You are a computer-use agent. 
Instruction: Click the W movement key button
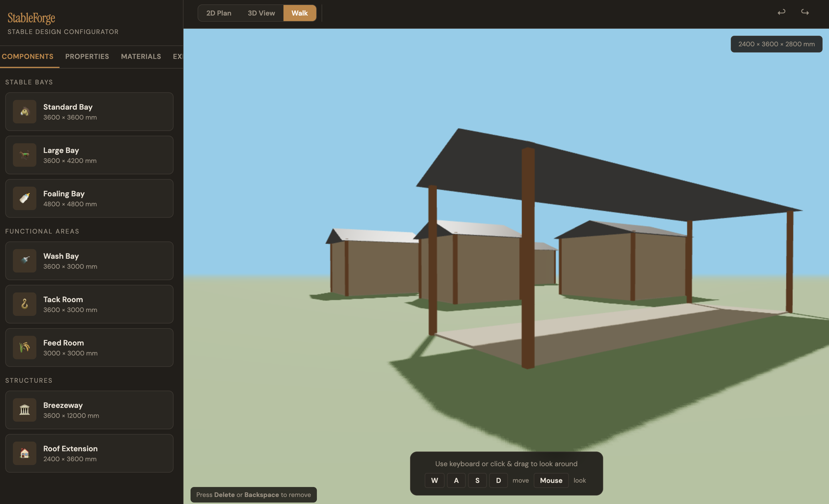(x=434, y=480)
